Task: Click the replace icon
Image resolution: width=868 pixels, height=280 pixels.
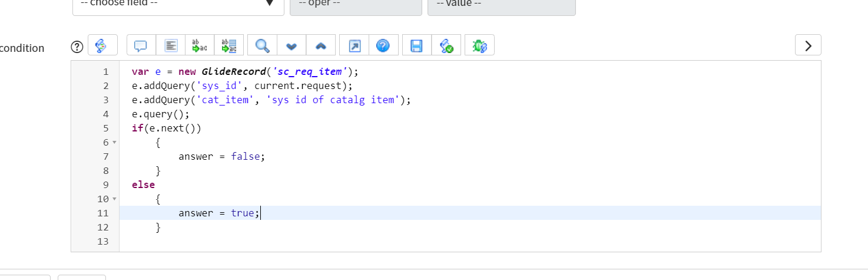Action: pos(200,45)
